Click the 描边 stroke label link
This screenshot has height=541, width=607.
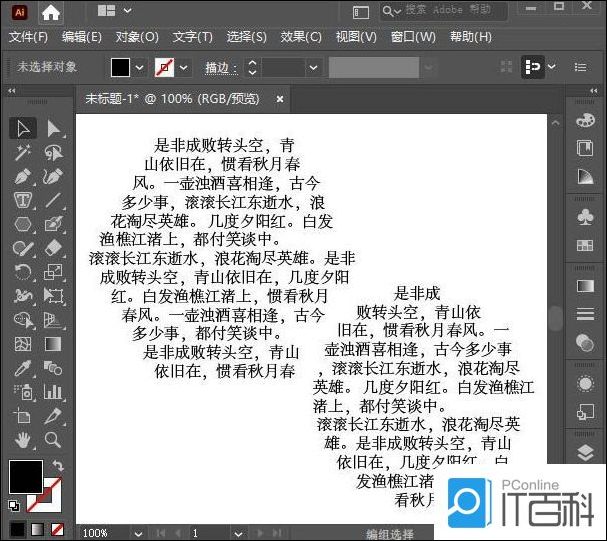221,68
